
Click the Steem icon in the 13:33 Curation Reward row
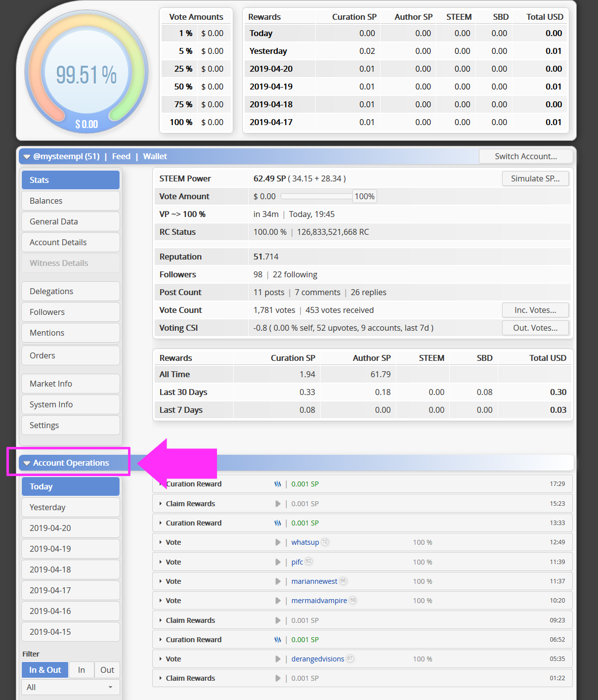click(x=278, y=523)
